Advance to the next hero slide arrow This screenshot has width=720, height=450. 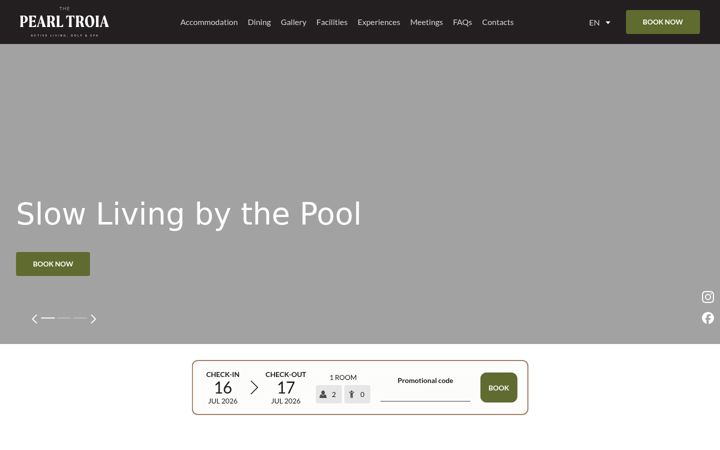(x=93, y=319)
